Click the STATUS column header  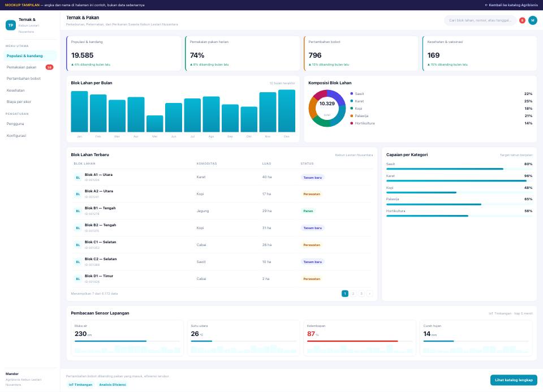coord(307,163)
